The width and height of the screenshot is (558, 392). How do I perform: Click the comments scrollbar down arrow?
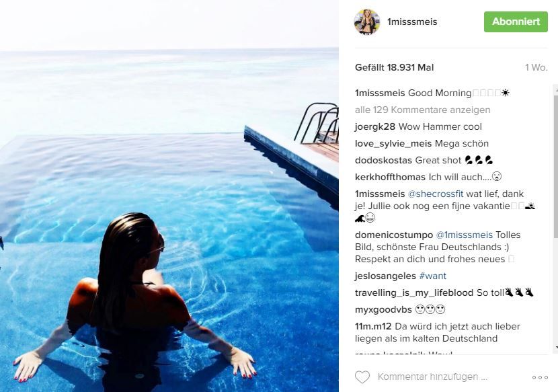click(x=555, y=348)
